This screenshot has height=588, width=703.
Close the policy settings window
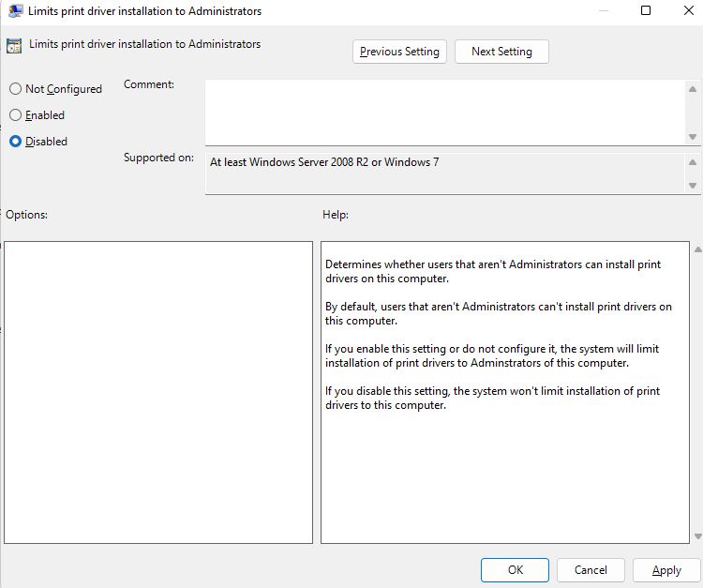(689, 10)
